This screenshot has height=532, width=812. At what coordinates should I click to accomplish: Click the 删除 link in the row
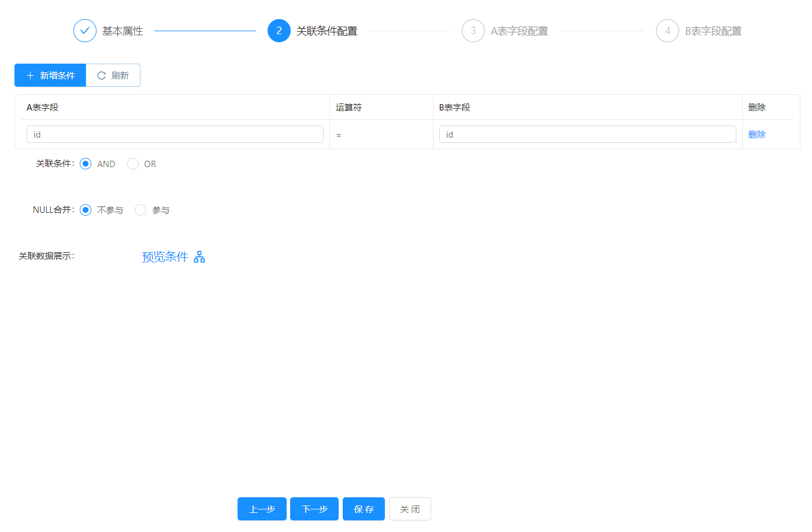pyautogui.click(x=757, y=134)
